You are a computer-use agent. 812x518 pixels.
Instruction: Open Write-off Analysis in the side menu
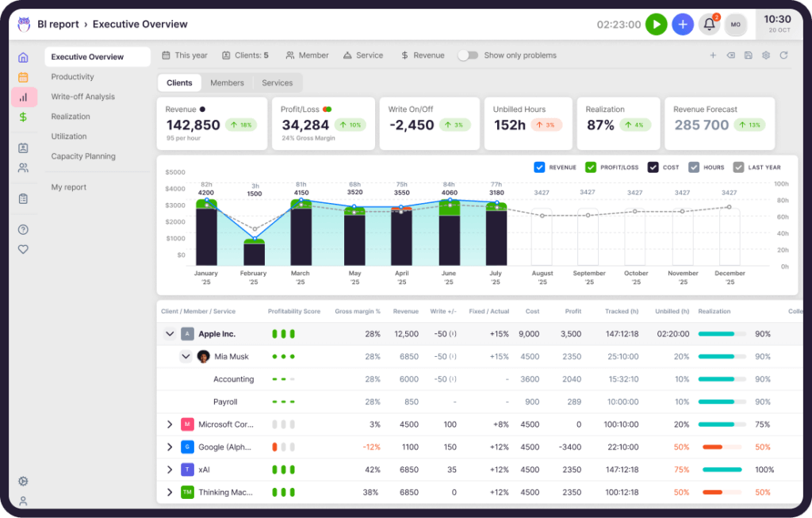pyautogui.click(x=82, y=97)
